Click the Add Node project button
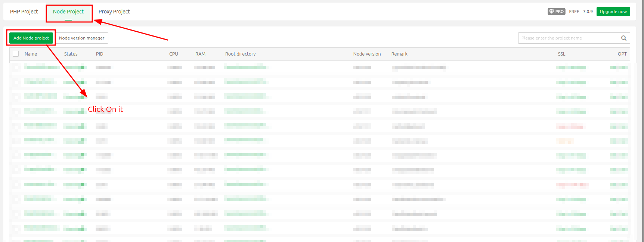The image size is (644, 242). coord(31,38)
